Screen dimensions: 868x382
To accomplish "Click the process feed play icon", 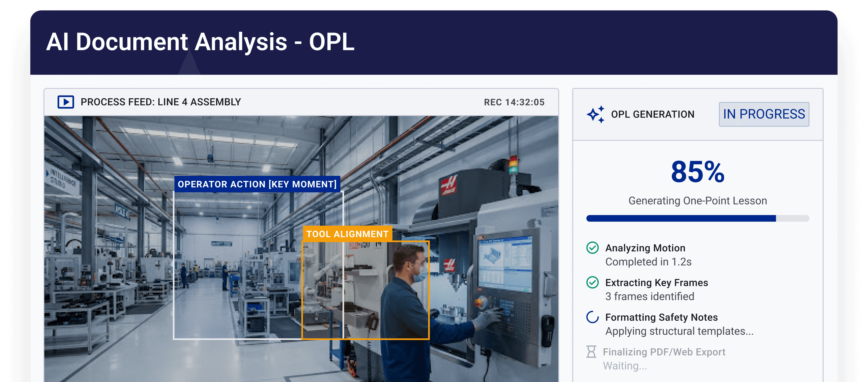I will click(66, 102).
